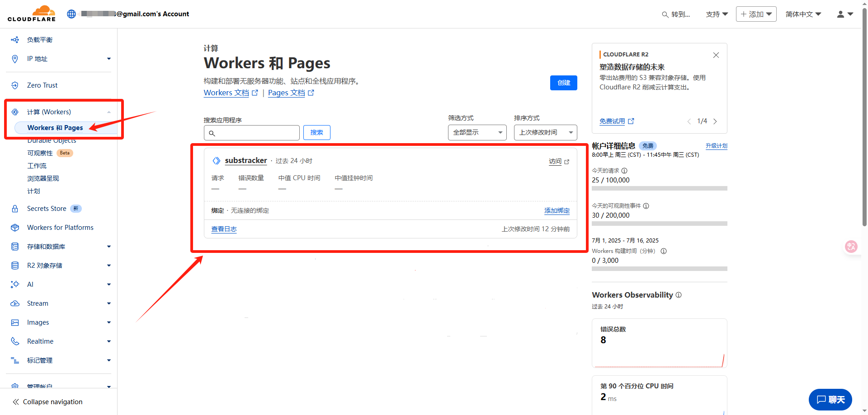Expand the Stream menu
This screenshot has height=415, width=868.
pyautogui.click(x=109, y=303)
